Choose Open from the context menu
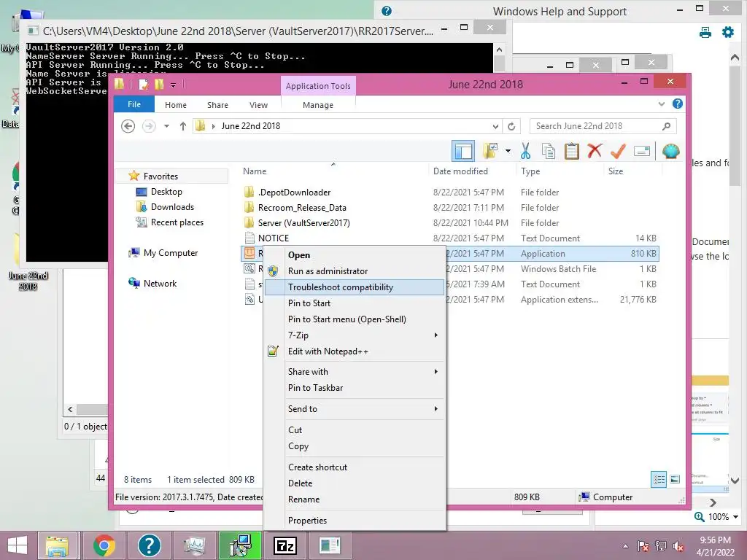The width and height of the screenshot is (747, 560). (x=355, y=255)
